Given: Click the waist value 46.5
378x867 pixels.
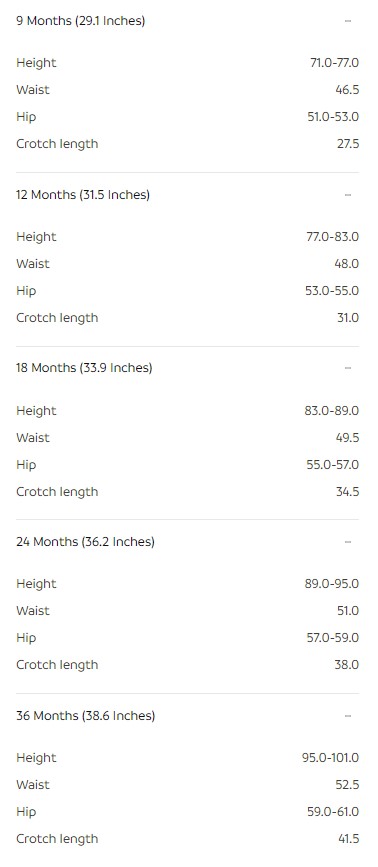Looking at the screenshot, I should click(347, 90).
